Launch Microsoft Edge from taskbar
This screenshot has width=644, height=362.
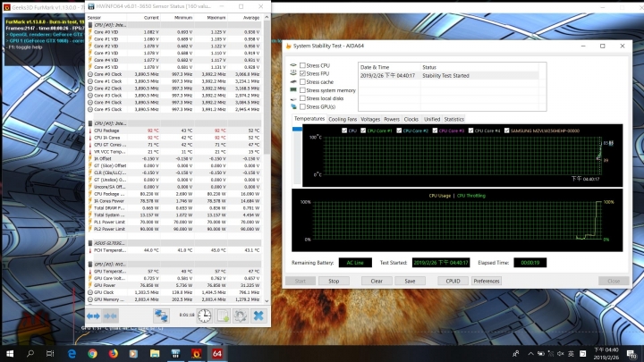[72, 353]
